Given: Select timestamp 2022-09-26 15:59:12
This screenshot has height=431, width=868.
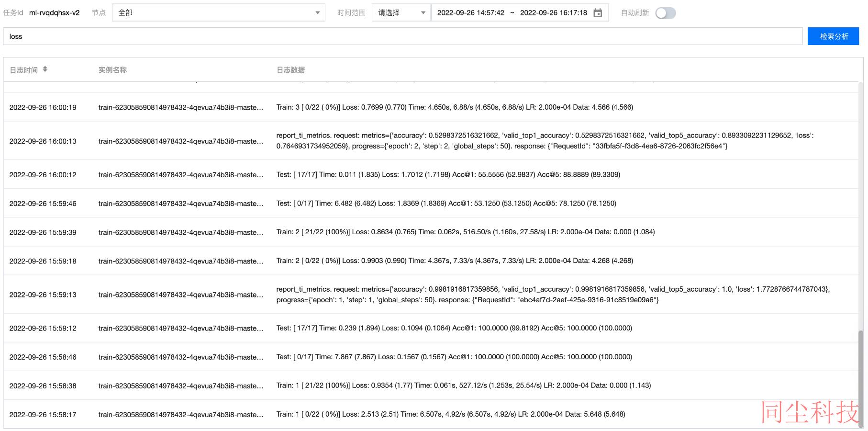Looking at the screenshot, I should click(x=43, y=328).
